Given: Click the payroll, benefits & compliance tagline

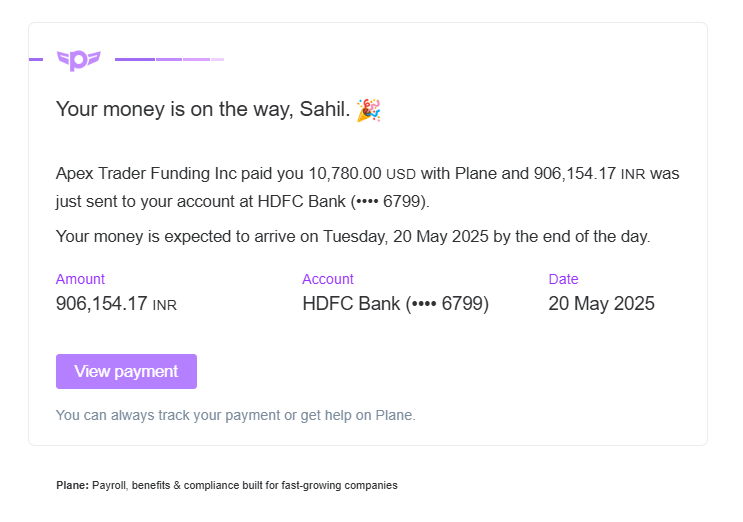Looking at the screenshot, I should click(245, 485).
